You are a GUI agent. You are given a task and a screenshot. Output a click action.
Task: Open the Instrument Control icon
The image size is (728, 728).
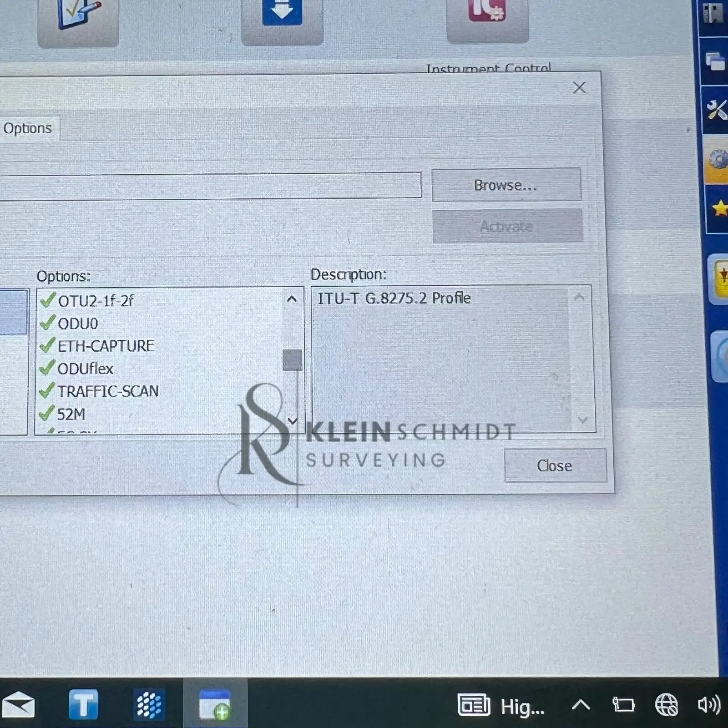click(487, 18)
